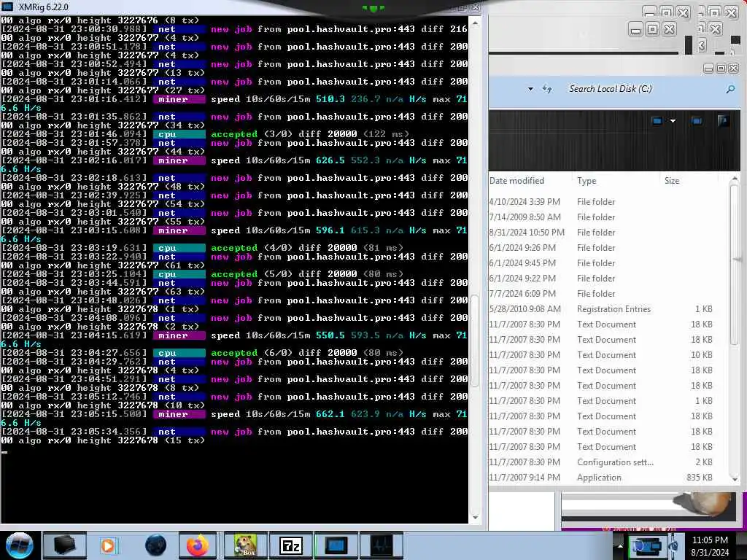
Task: Click the 'height 3227678 (15 tx)' log line
Action: pyautogui.click(x=103, y=440)
